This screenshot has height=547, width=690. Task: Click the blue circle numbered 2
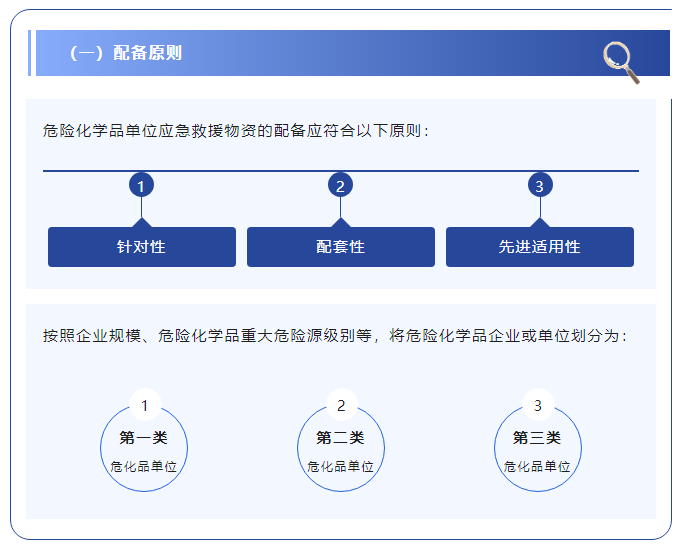tap(340, 186)
